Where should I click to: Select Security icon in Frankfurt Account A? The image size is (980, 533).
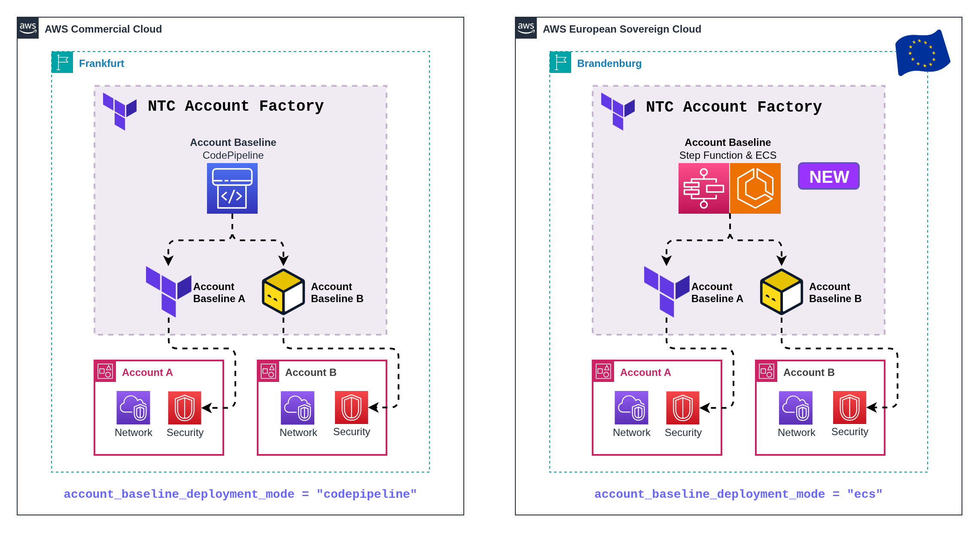click(x=185, y=408)
